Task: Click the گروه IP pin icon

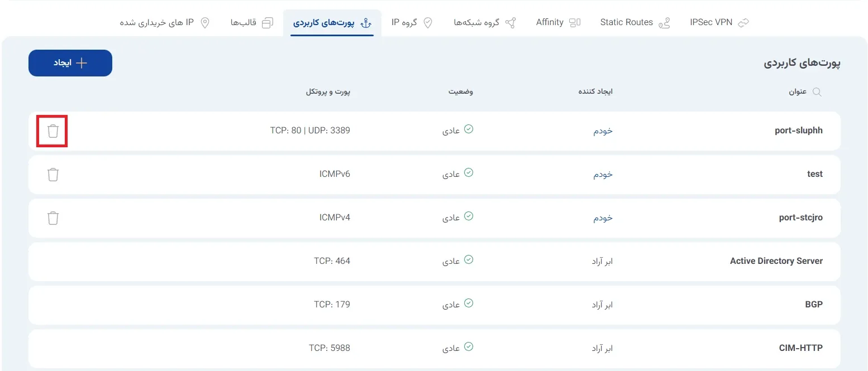Action: [x=428, y=23]
